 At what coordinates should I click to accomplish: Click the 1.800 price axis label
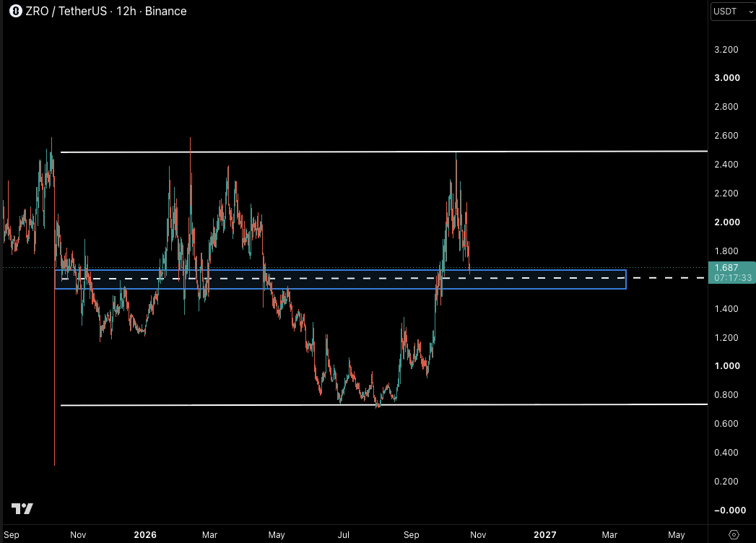726,251
